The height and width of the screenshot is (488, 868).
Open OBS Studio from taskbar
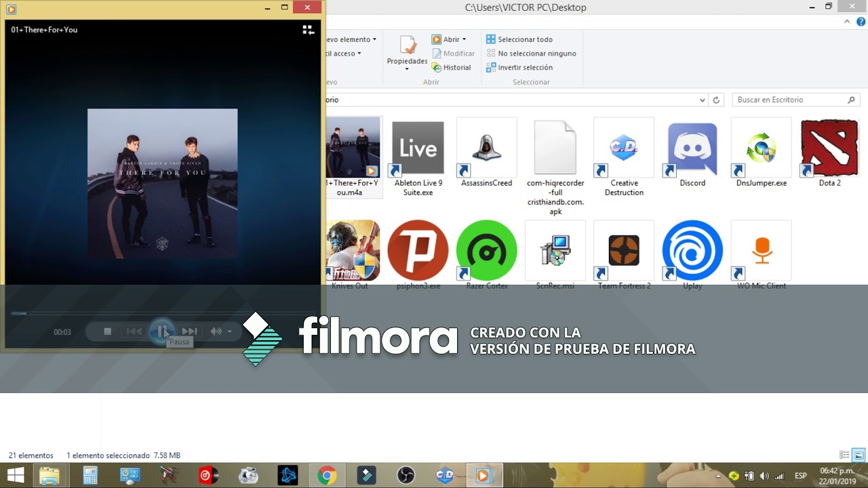click(x=406, y=476)
